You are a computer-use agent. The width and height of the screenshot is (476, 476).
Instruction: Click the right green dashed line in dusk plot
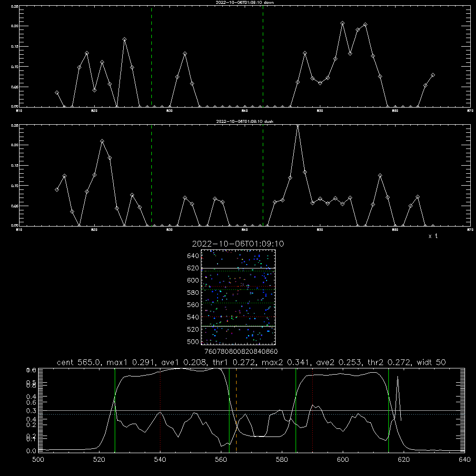263,175
